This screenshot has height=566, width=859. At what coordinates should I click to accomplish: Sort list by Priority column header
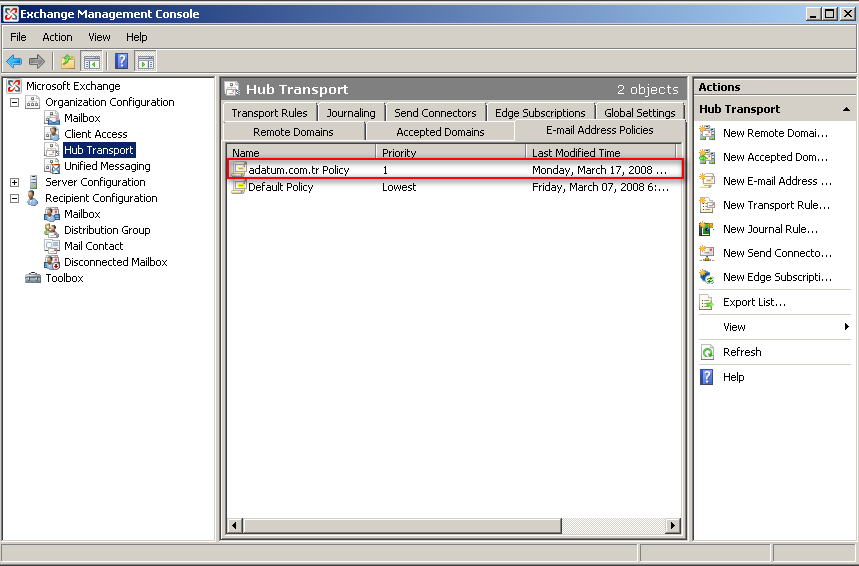point(451,153)
